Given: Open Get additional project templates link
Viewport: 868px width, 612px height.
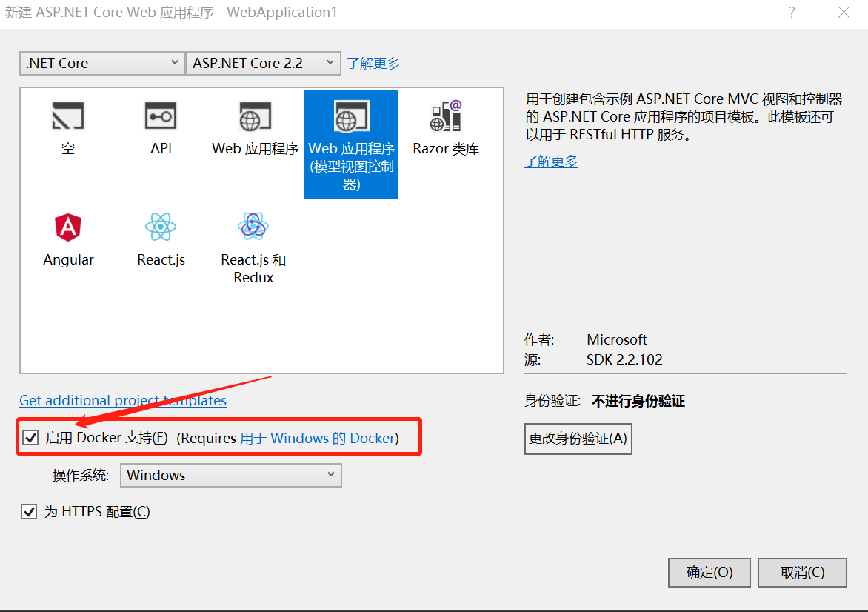Looking at the screenshot, I should click(x=123, y=400).
